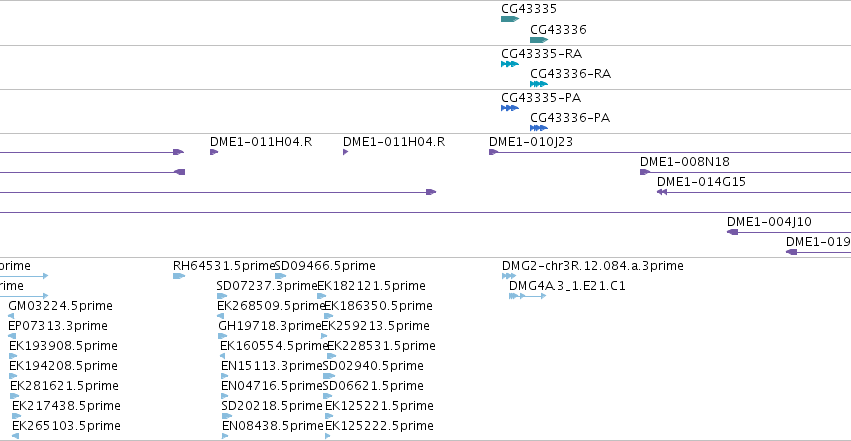Screen dimensions: 851x441
Task: Select the EP07313.3prime EST label
Action: 58,326
